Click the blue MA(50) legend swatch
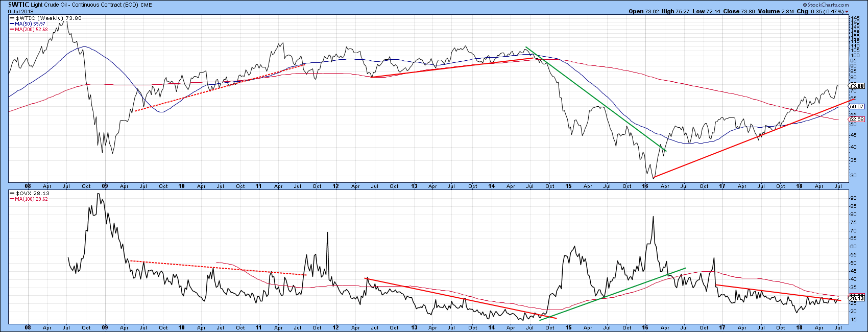Image resolution: width=868 pixels, height=332 pixels. (x=12, y=24)
